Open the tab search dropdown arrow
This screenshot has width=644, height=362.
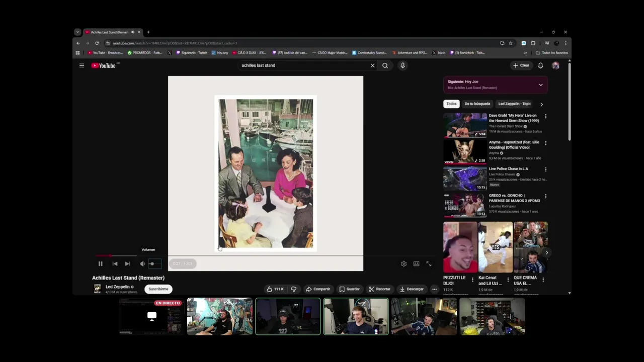[x=77, y=32]
